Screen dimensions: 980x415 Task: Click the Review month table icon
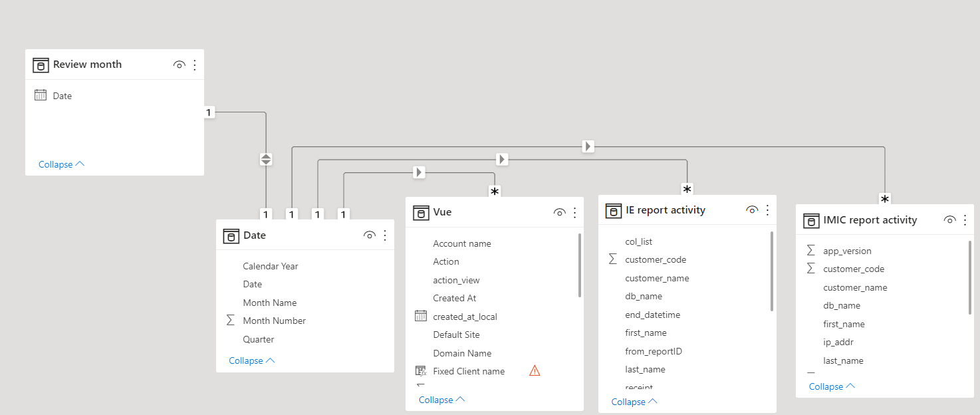41,65
